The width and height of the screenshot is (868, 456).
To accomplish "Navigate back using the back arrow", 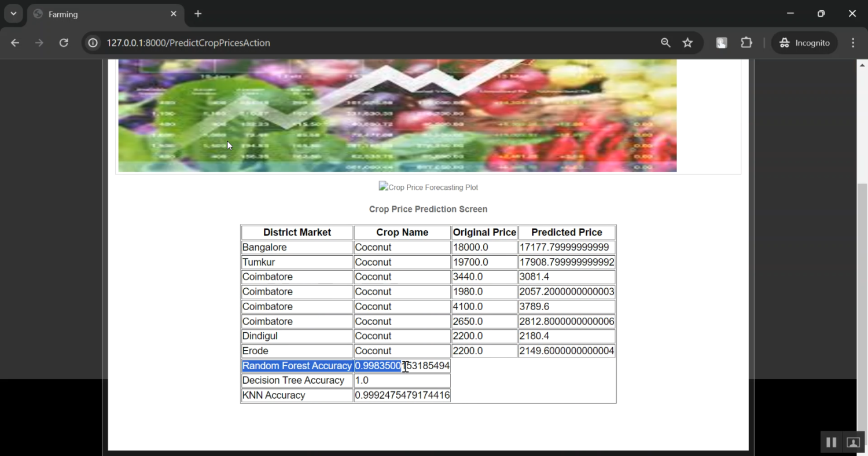I will [14, 42].
